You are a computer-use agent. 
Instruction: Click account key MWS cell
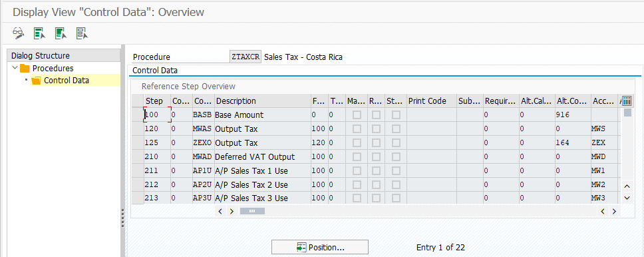click(x=604, y=129)
